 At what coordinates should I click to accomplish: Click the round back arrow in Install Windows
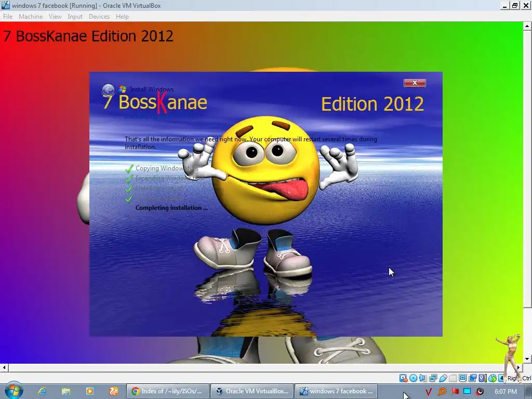point(108,90)
